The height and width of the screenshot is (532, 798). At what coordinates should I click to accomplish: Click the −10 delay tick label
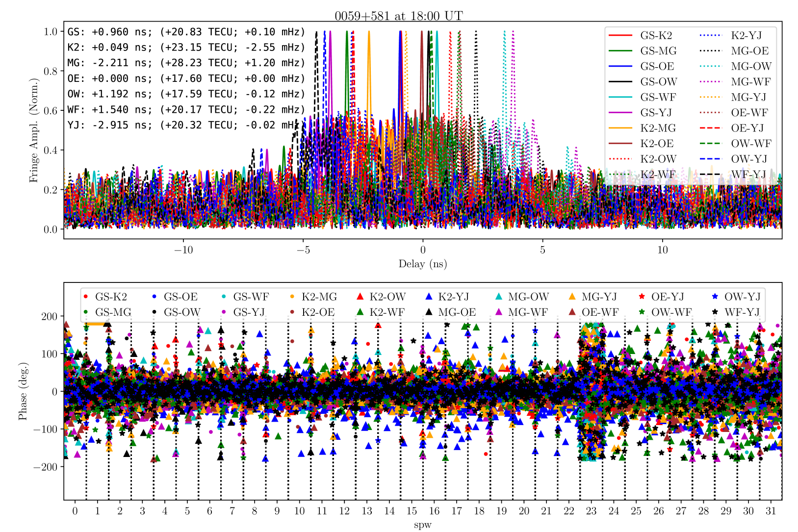click(x=183, y=250)
